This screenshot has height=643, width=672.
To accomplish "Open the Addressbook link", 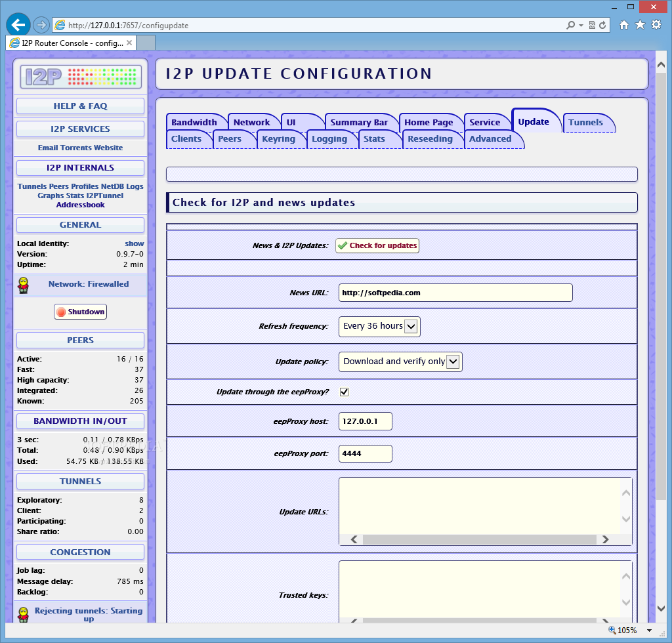I will [81, 205].
